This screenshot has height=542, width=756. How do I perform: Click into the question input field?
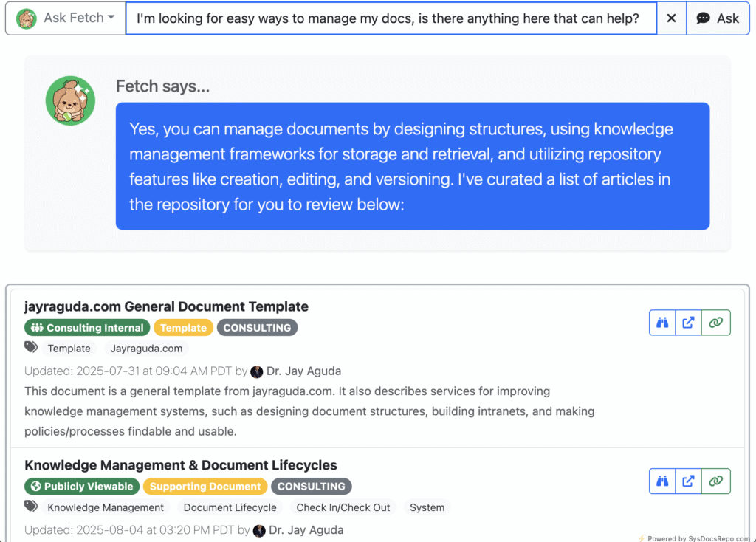(x=391, y=18)
